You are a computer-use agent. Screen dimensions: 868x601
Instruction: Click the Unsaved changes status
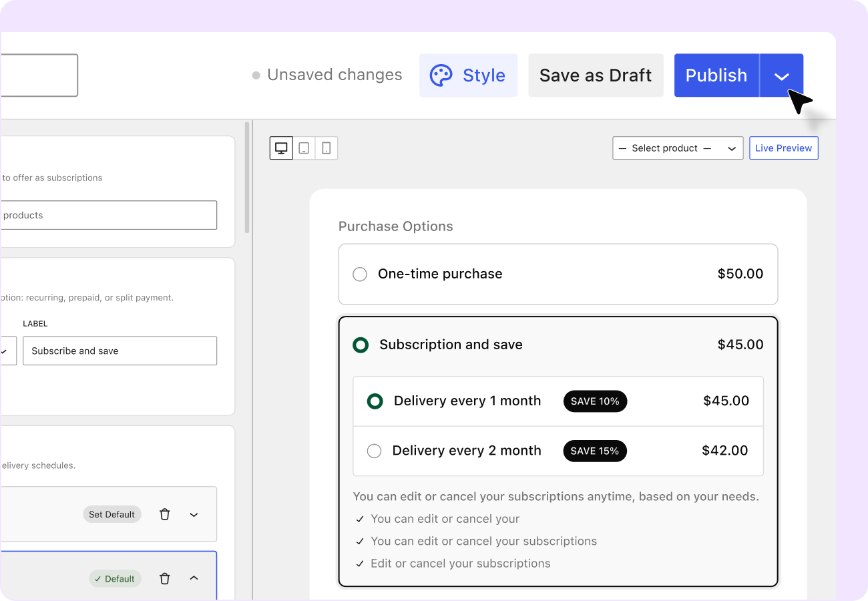pos(327,75)
